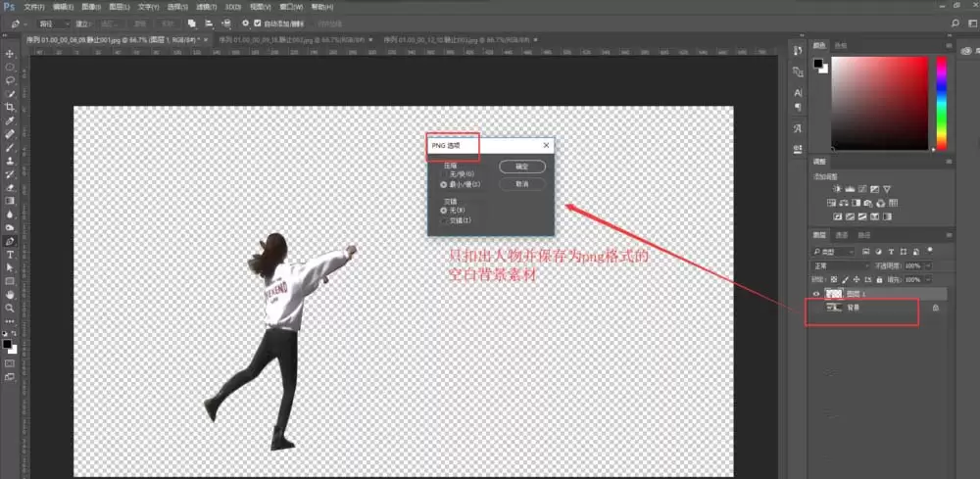The height and width of the screenshot is (479, 980).
Task: Select the Horizontal Type (T) tool
Action: [10, 254]
